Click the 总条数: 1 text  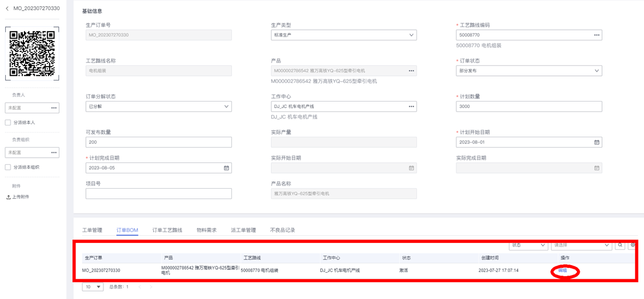tap(119, 287)
